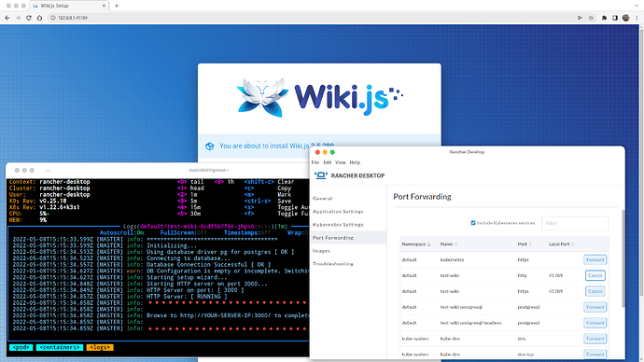Click 'Port Forwarding' page heading
644x362 pixels.
pos(422,197)
